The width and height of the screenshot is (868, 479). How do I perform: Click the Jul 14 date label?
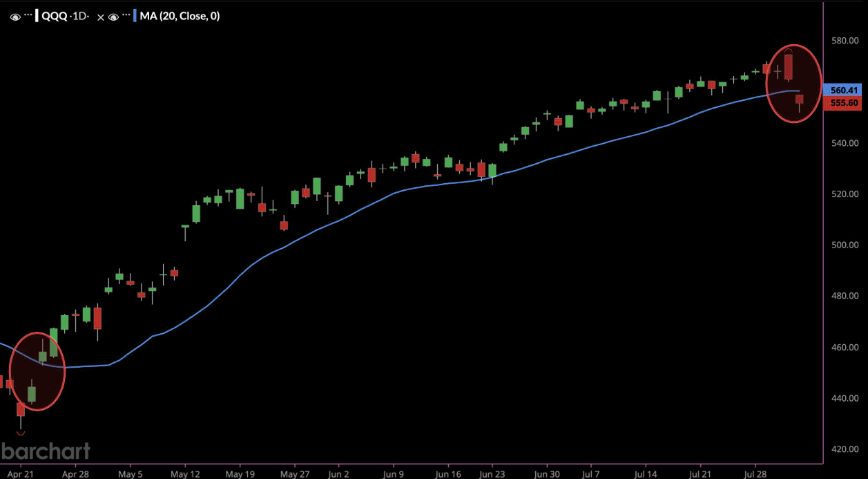645,474
